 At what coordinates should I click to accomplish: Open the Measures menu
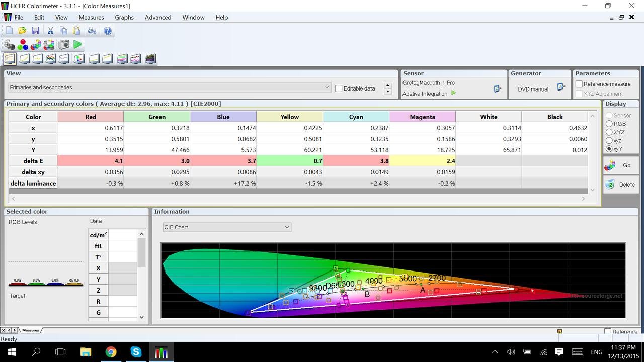pyautogui.click(x=91, y=17)
